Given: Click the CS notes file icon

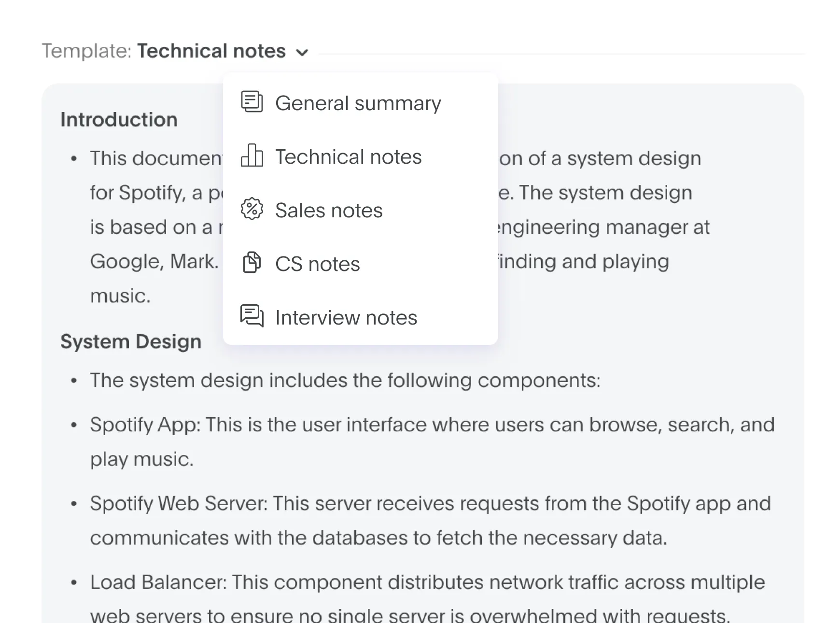Looking at the screenshot, I should coord(252,263).
